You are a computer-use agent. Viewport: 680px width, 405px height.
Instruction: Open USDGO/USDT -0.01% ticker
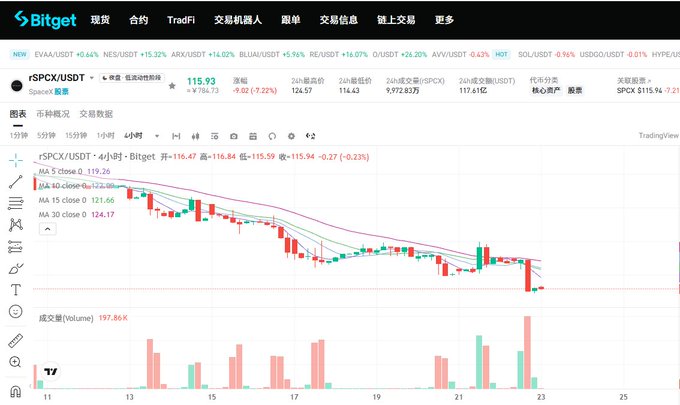pyautogui.click(x=613, y=55)
